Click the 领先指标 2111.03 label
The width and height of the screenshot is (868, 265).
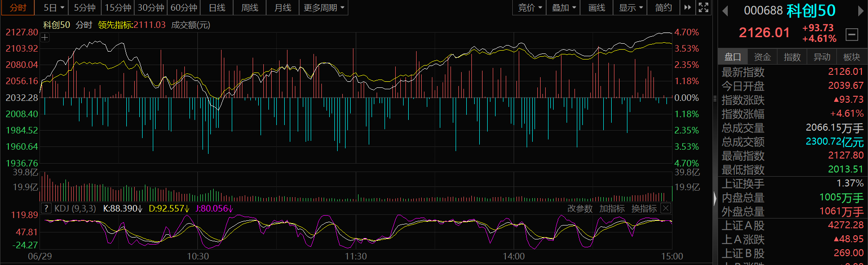(x=132, y=25)
